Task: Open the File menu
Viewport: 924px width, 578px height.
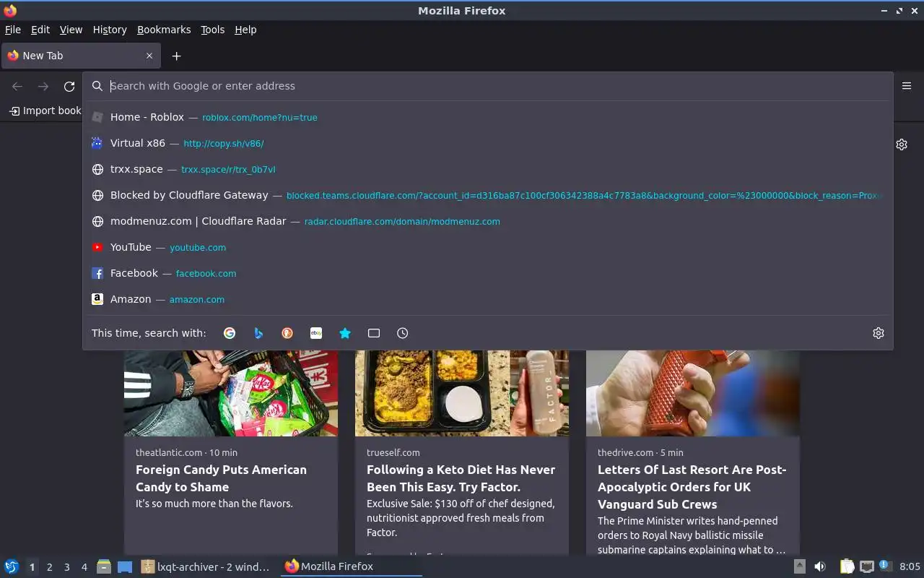Action: pyautogui.click(x=13, y=30)
